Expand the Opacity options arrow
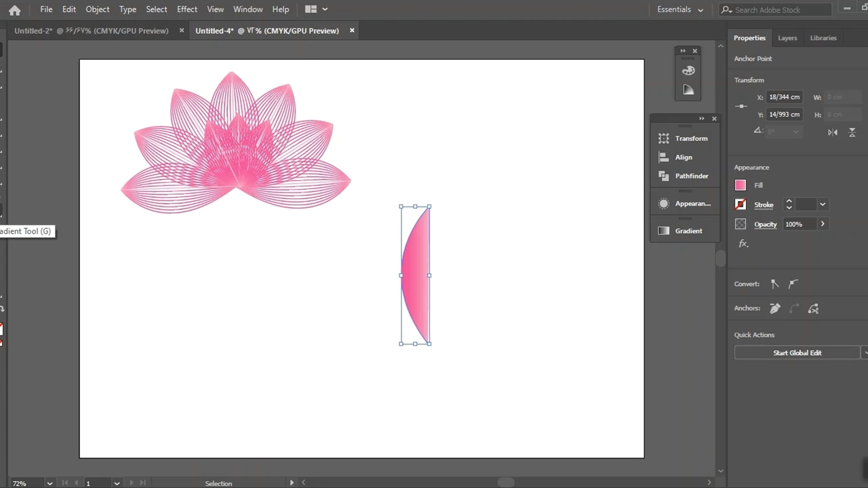 (823, 224)
